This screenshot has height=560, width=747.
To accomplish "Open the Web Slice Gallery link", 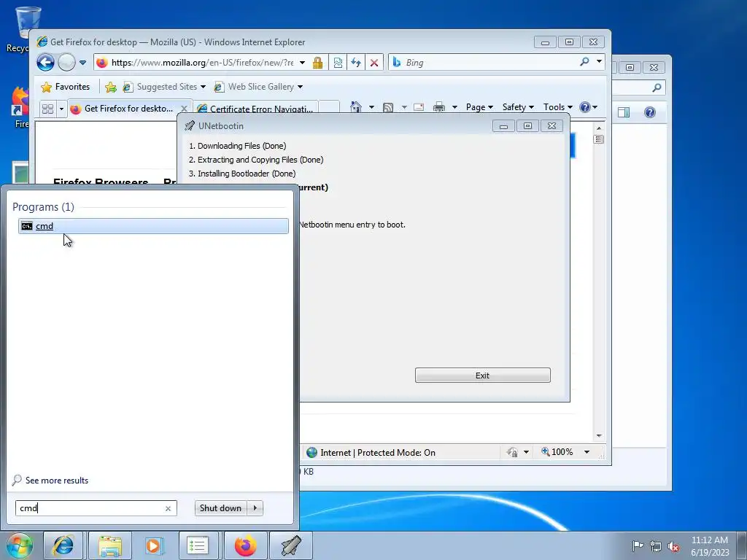I will click(258, 87).
